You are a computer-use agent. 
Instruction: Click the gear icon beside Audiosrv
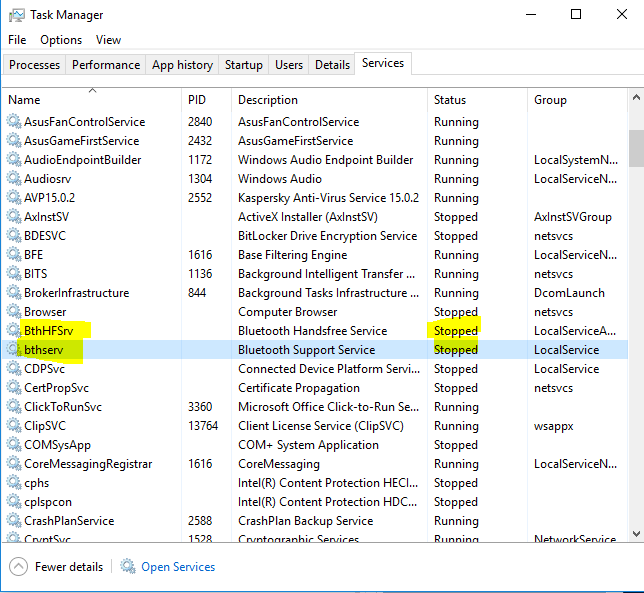tap(14, 178)
